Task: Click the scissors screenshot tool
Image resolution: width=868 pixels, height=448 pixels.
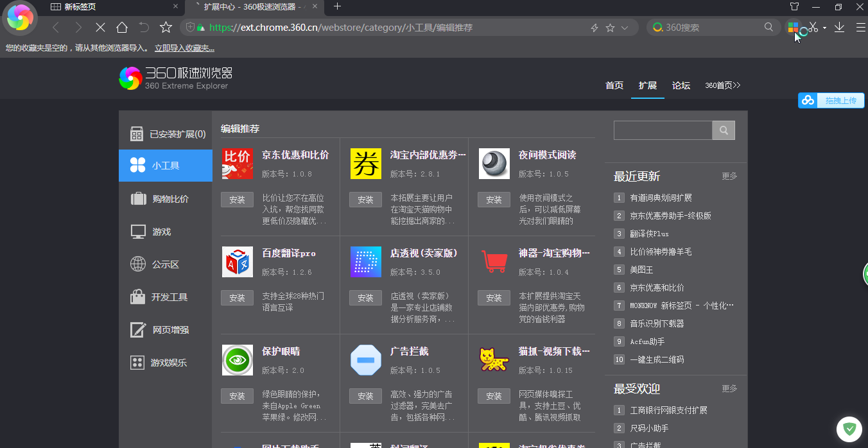Action: coord(813,28)
